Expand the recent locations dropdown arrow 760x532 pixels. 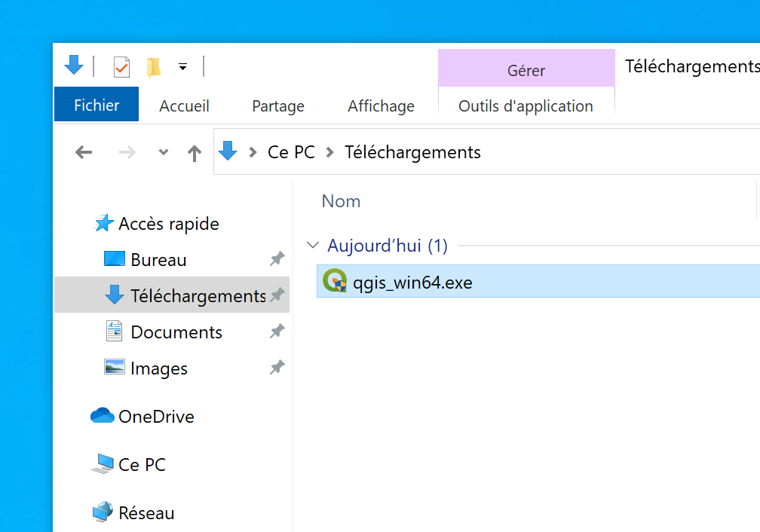coord(164,153)
